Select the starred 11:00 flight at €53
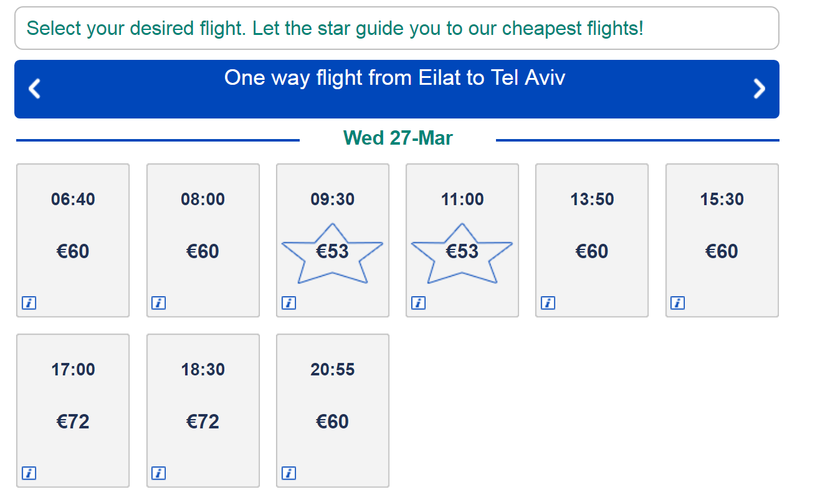 point(462,240)
